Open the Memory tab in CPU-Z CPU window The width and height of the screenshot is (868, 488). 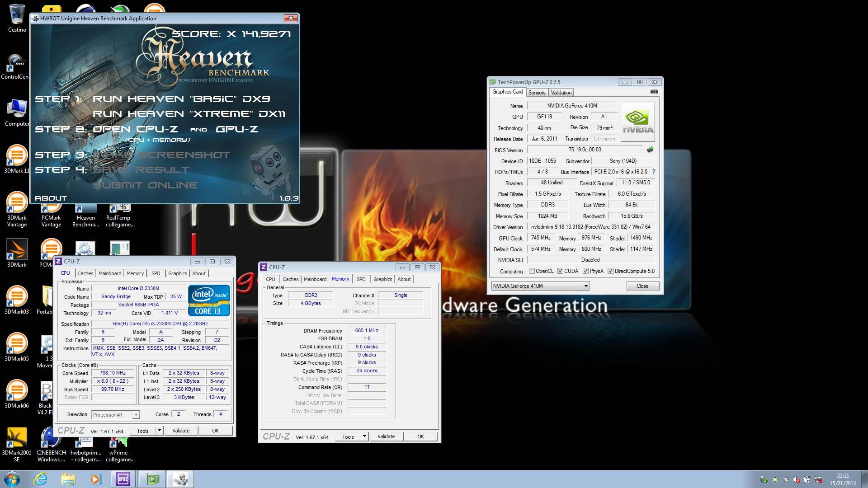click(x=135, y=273)
